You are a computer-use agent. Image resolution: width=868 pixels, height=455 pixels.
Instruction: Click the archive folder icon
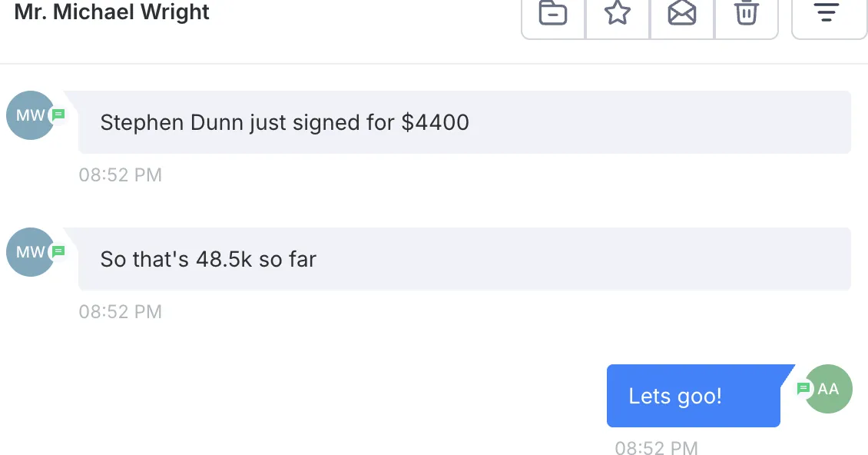553,13
